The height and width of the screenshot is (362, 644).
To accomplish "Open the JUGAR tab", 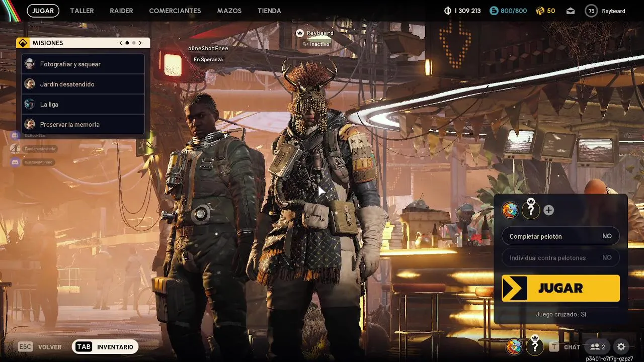I will (x=43, y=11).
